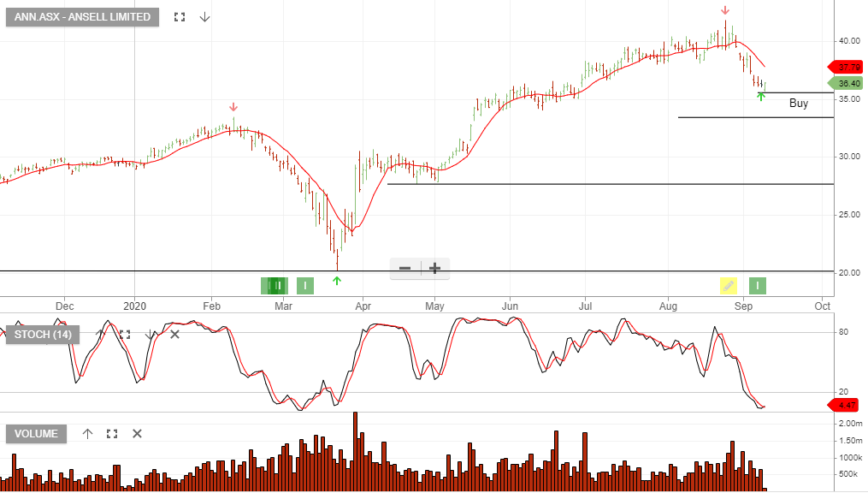The width and height of the screenshot is (868, 493).
Task: Click the 25.00 price axis label
Action: pyautogui.click(x=849, y=214)
